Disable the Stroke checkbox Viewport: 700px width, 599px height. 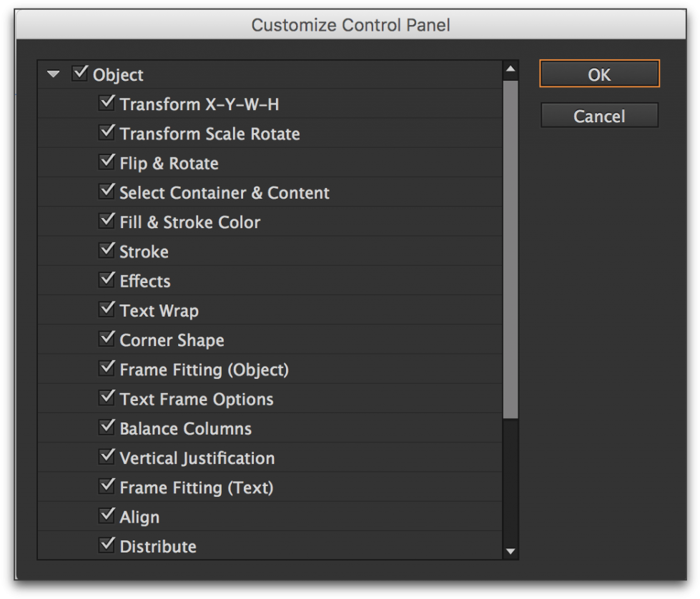[107, 250]
